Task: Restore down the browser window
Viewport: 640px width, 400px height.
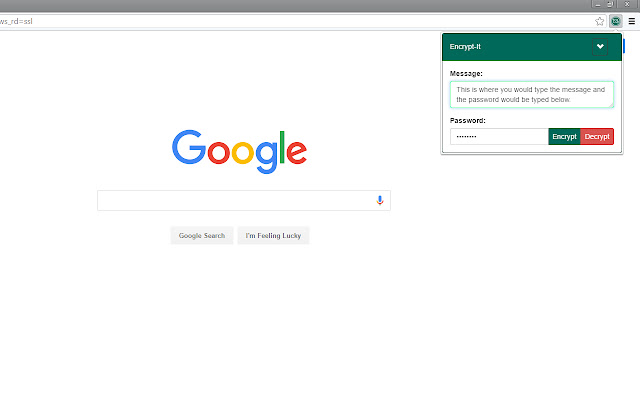Action: 610,4
